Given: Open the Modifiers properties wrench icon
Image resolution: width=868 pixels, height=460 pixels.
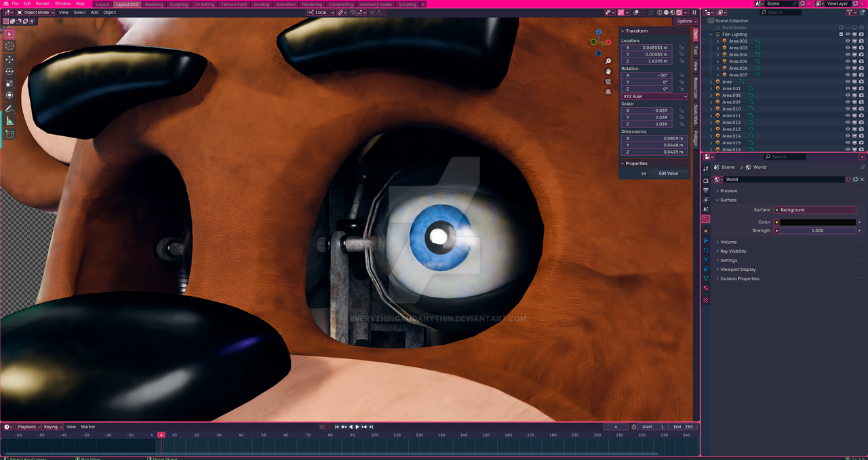Looking at the screenshot, I should pyautogui.click(x=706, y=241).
